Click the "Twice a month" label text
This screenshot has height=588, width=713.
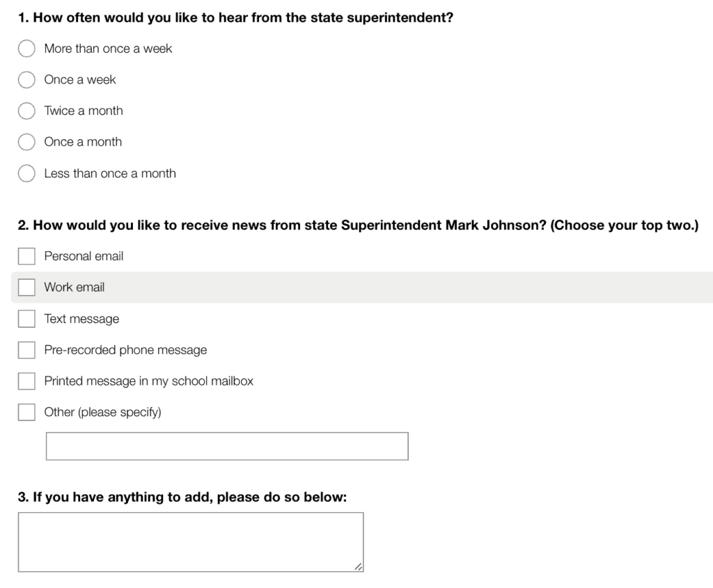84,111
